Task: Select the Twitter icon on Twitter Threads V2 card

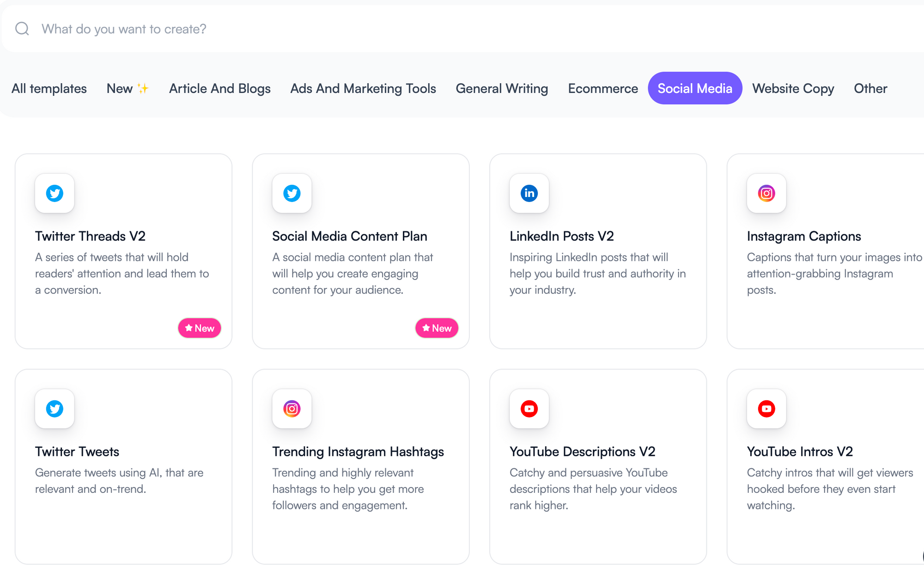Action: click(x=55, y=194)
